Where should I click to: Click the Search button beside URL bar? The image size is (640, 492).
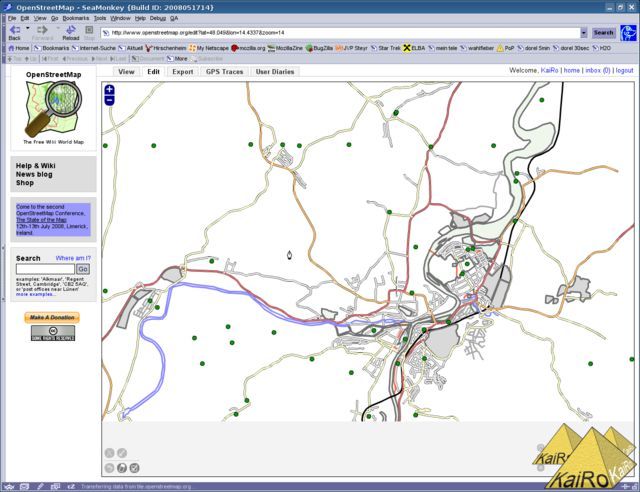(x=603, y=33)
